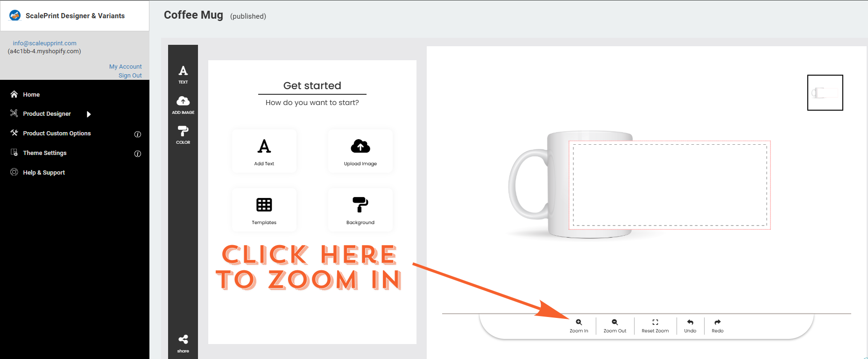Expand Product Designer submenu arrow

(89, 114)
